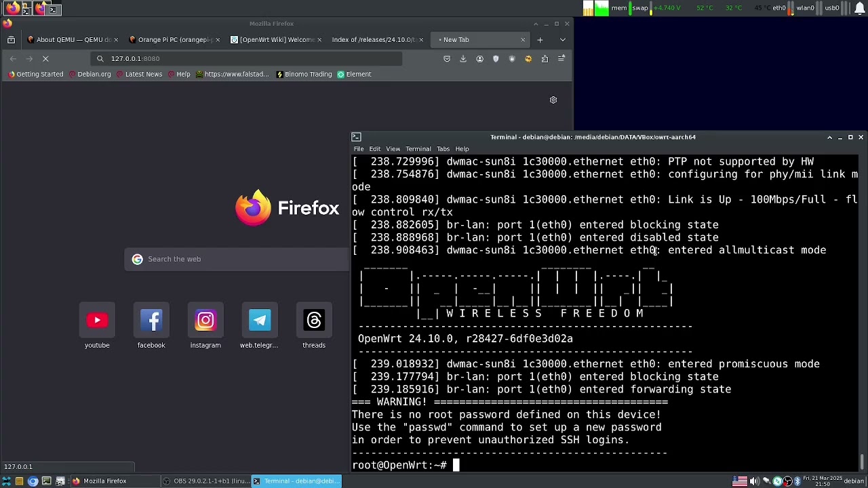Click eth0 network monitor in panel
This screenshot has height=488, width=868.
[782, 8]
